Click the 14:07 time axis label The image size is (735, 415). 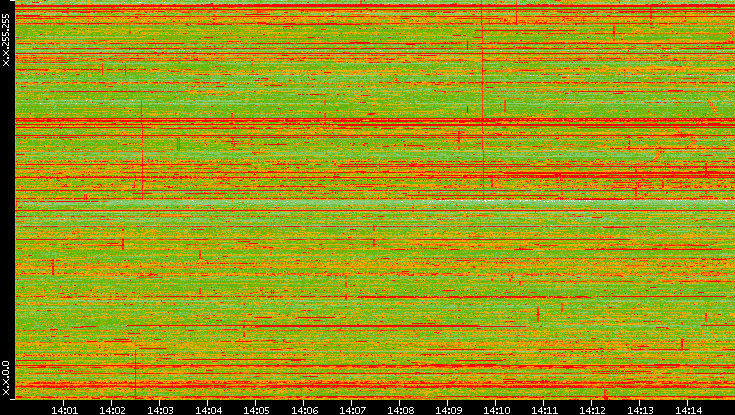[x=352, y=410]
